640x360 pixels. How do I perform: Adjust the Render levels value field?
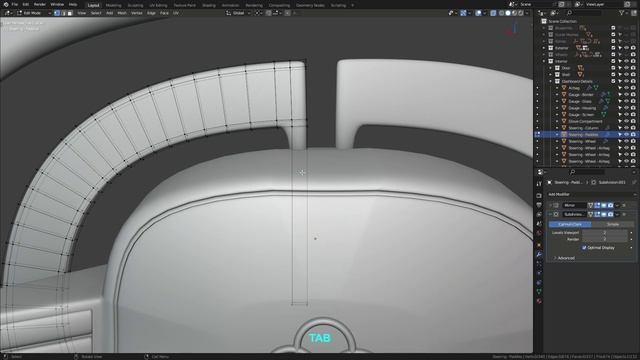tap(604, 239)
